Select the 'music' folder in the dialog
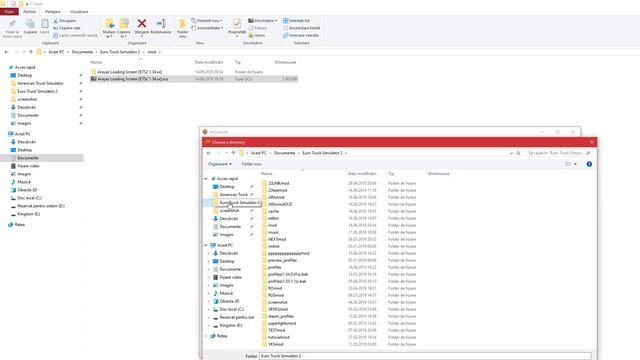This screenshot has width=640, height=360. click(x=273, y=232)
